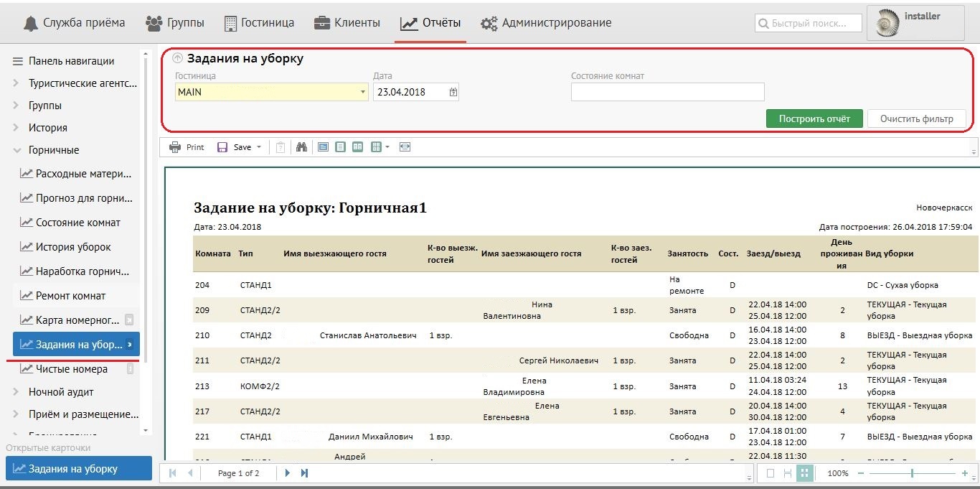Image resolution: width=980 pixels, height=489 pixels.
Task: Click the full-width fit icon in toolbar
Action: (405, 147)
